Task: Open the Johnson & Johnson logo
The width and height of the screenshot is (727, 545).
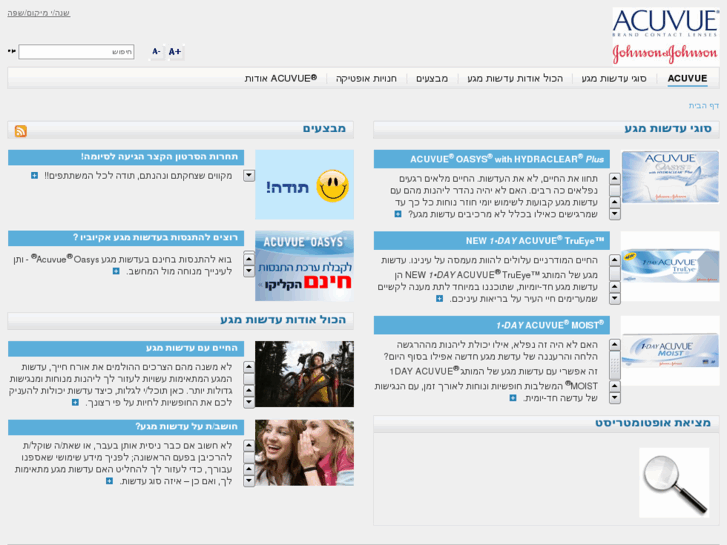Action: [x=665, y=53]
